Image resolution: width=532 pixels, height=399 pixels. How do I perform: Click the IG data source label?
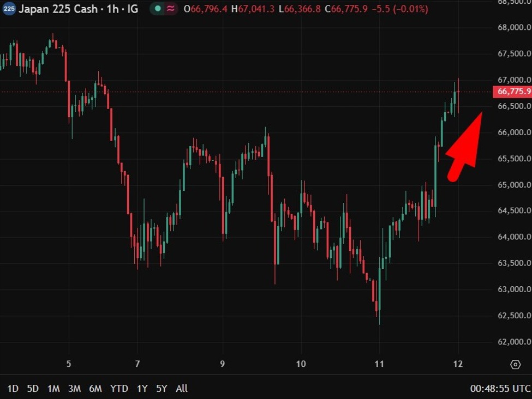tap(133, 9)
